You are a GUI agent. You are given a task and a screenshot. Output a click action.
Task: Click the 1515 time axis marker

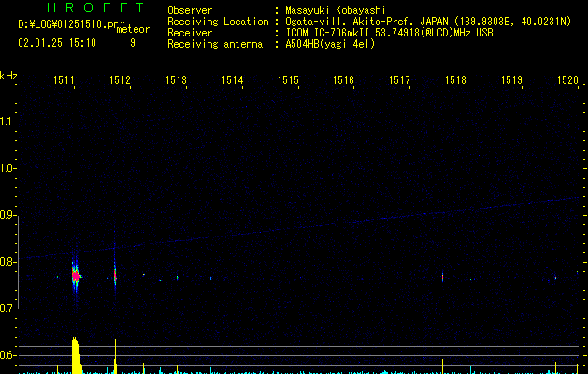pos(288,80)
